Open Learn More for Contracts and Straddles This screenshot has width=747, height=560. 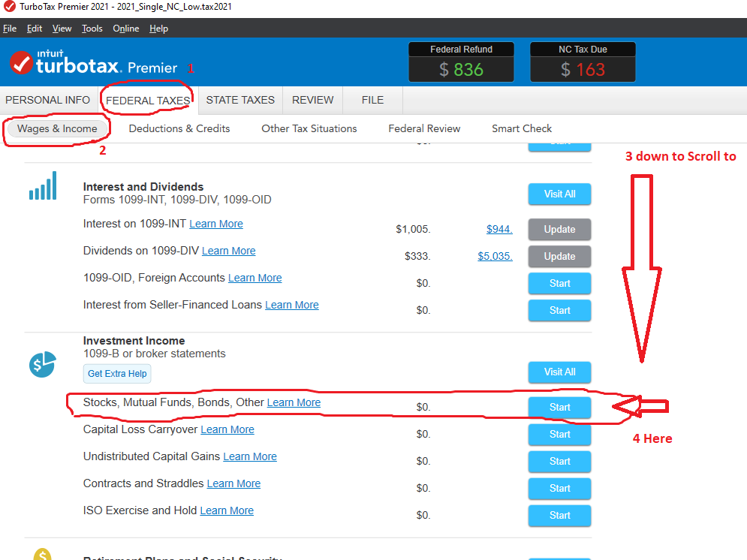coord(234,483)
